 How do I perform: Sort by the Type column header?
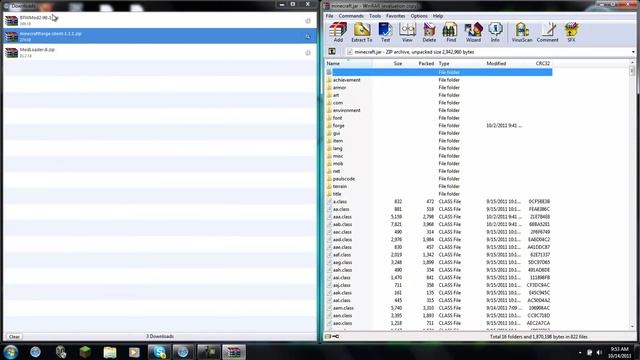[460, 64]
